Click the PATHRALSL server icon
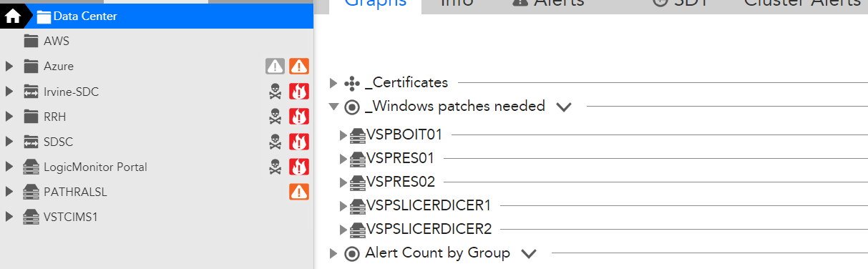 pos(30,192)
